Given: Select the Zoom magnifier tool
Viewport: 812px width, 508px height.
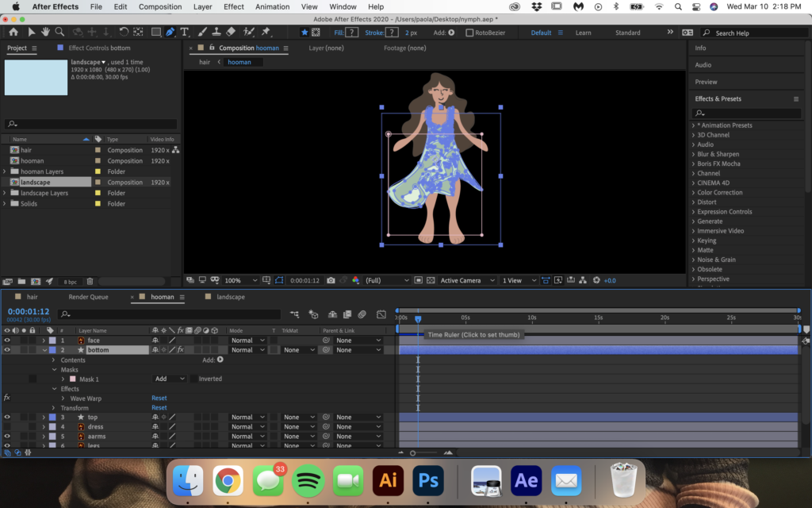Looking at the screenshot, I should click(x=59, y=33).
